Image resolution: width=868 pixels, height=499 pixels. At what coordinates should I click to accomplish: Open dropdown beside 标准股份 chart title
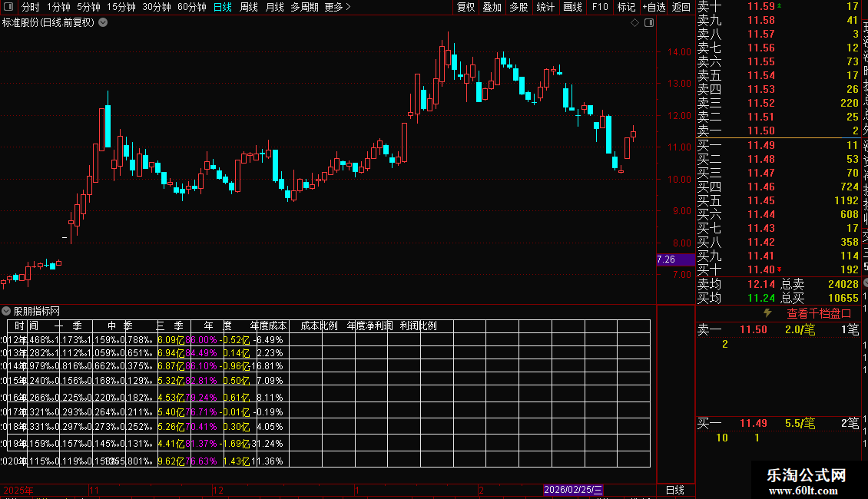coord(103,23)
